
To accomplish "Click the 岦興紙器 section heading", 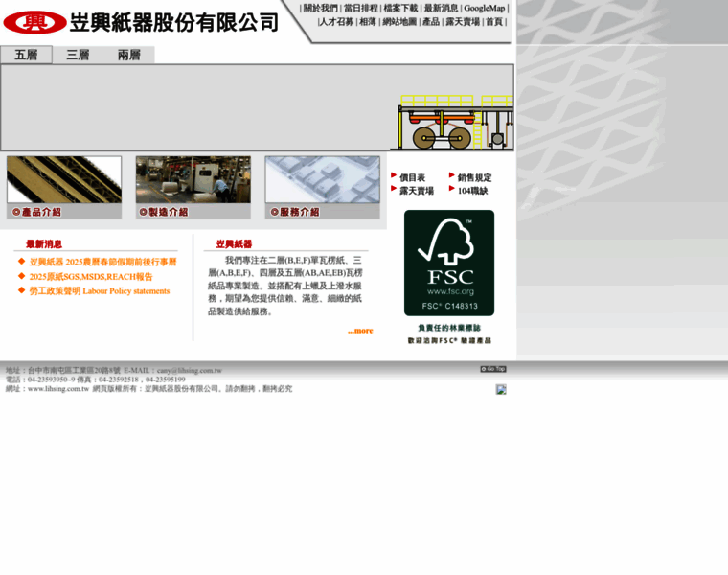I will [234, 243].
